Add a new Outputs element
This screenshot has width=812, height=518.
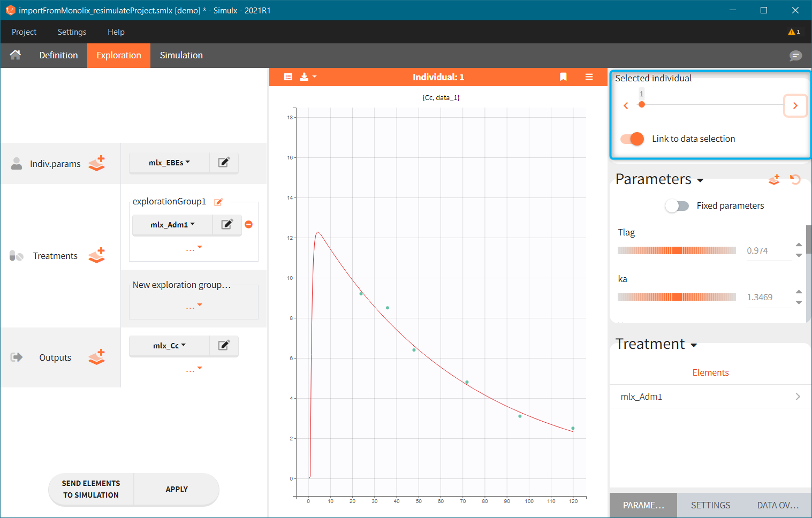coord(97,357)
